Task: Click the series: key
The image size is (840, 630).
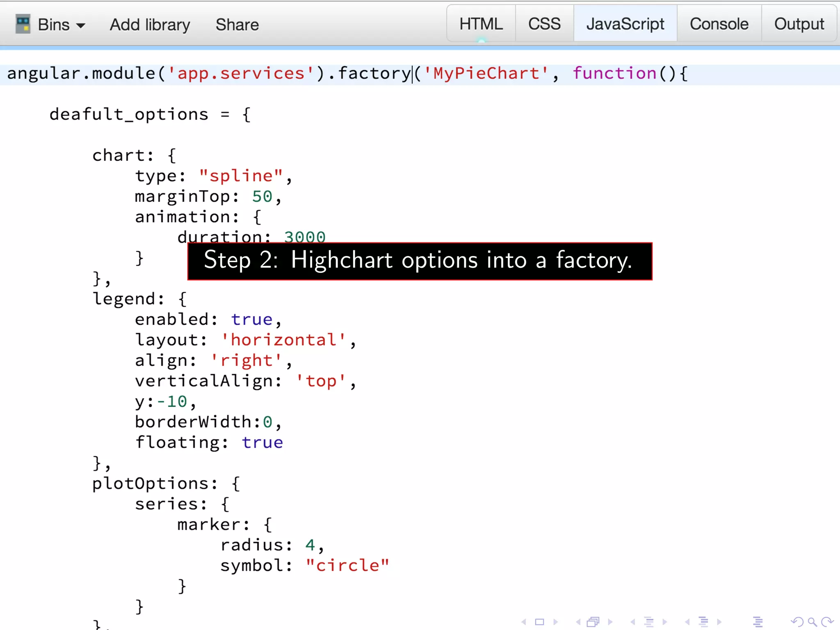Action: [x=171, y=504]
